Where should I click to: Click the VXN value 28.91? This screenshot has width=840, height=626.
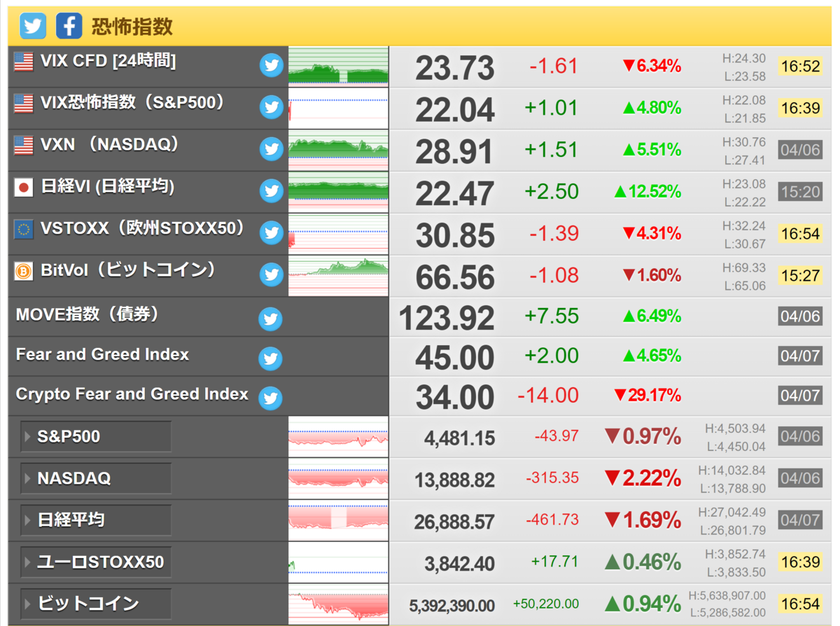click(x=455, y=152)
